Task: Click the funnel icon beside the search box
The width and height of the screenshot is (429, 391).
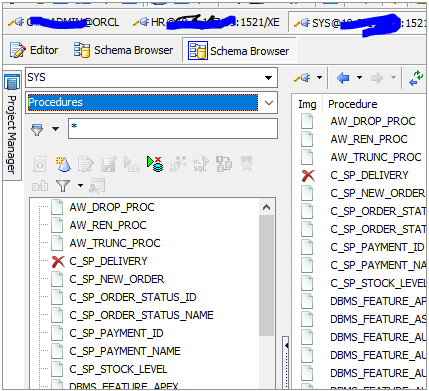Action: coord(37,129)
